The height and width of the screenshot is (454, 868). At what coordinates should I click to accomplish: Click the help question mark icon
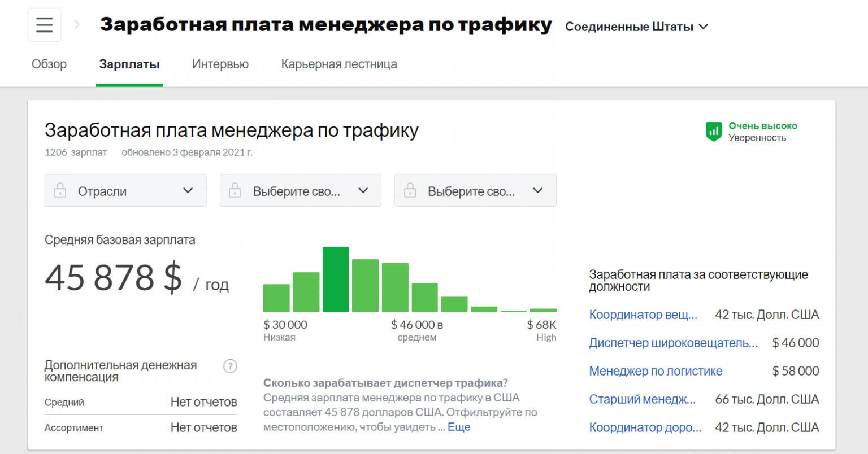click(x=230, y=366)
